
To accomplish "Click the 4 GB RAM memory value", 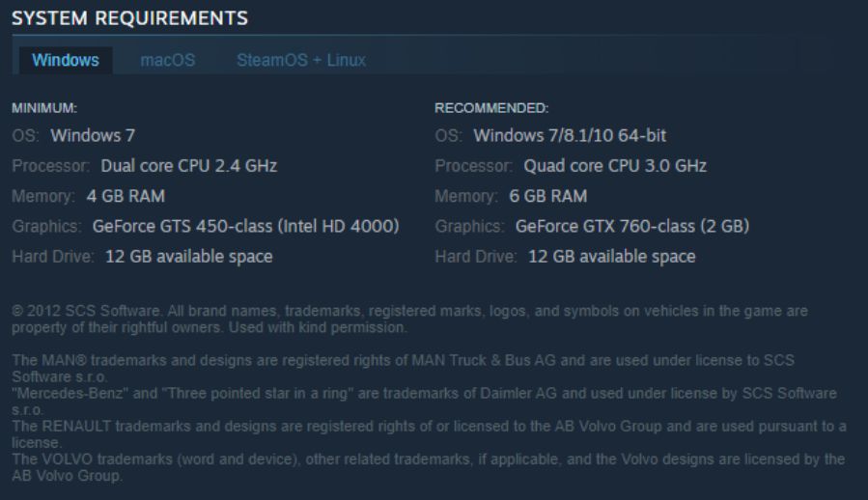I will (x=126, y=196).
